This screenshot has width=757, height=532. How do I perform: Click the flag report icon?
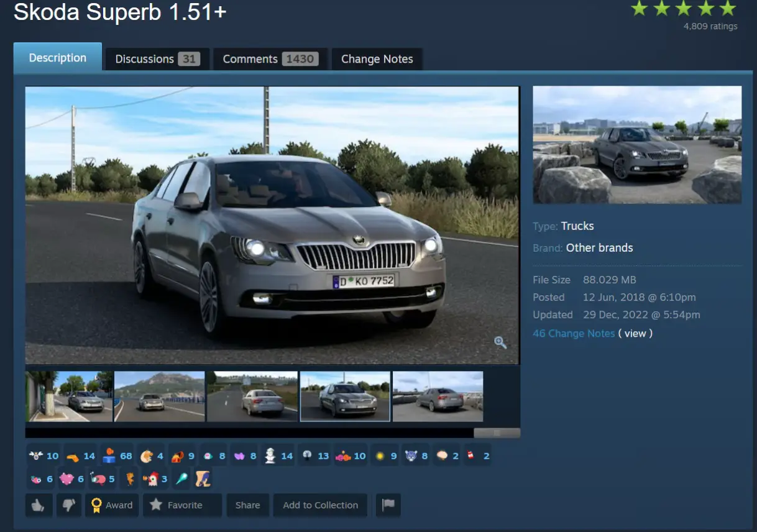coord(388,505)
